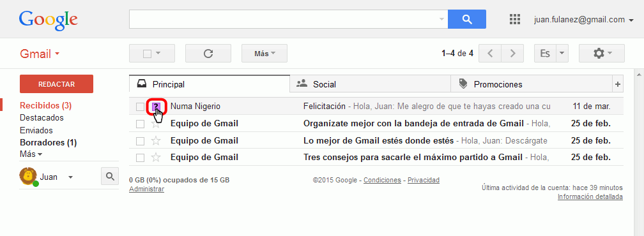
Task: Open input tools language dropdown arrow
Action: 562,54
